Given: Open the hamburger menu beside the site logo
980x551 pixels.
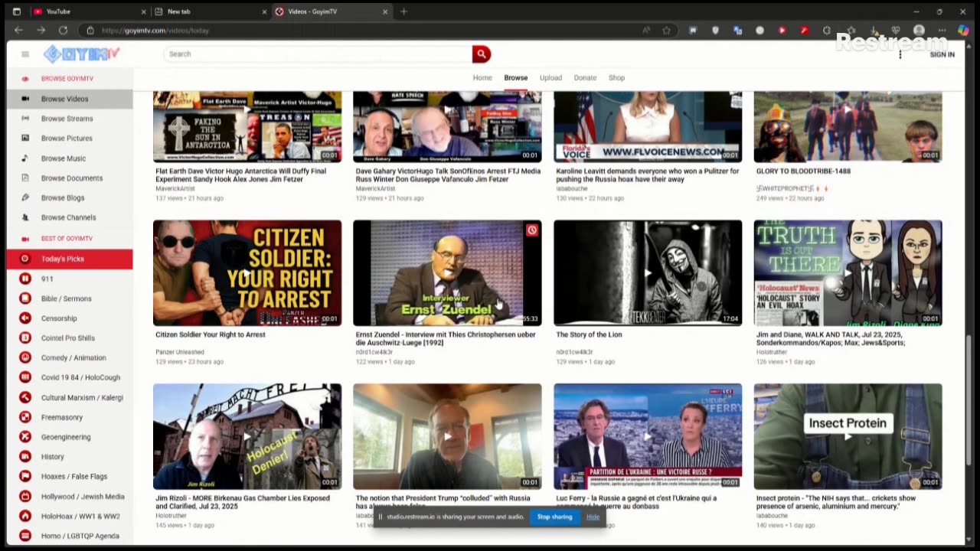Looking at the screenshot, I should [x=25, y=54].
